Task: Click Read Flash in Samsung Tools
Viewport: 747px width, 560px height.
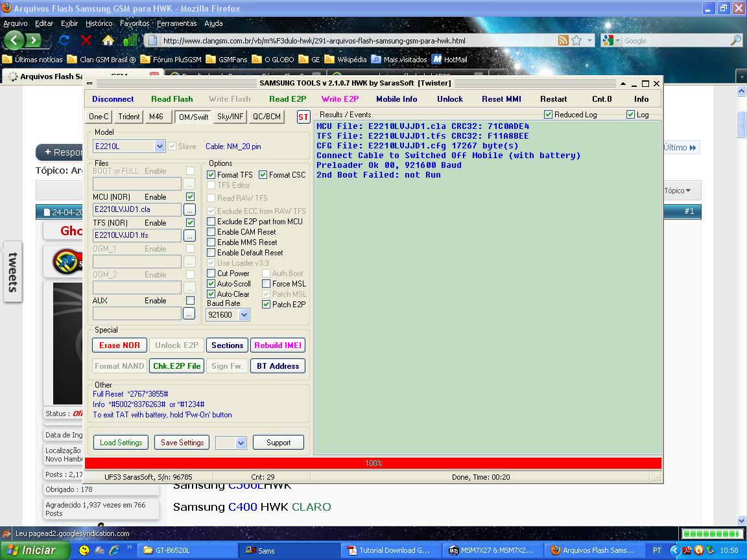Action: [172, 99]
